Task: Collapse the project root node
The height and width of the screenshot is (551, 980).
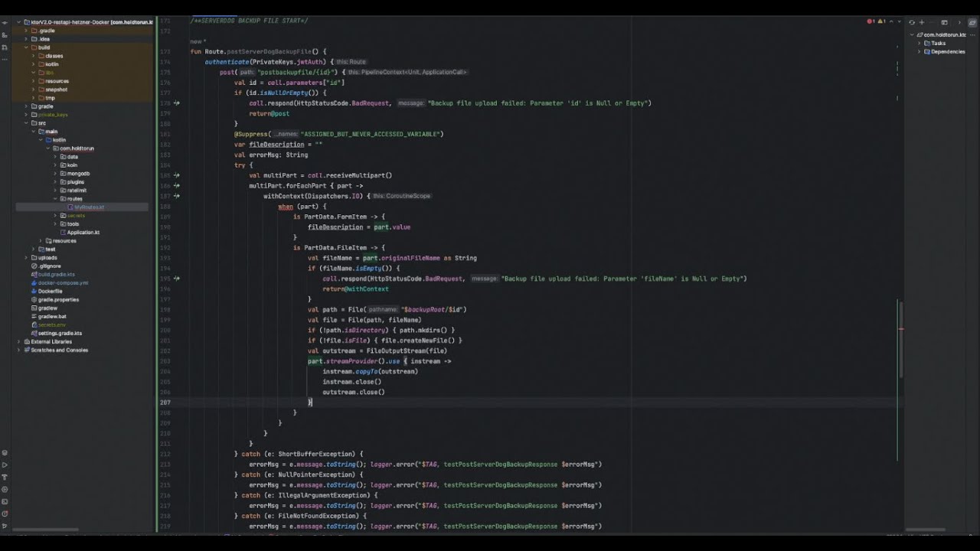Action: 18,22
